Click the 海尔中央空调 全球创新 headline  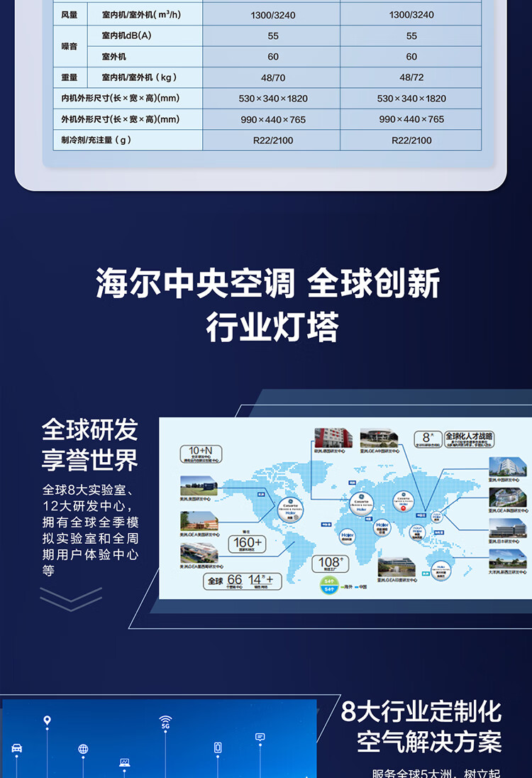point(267,283)
